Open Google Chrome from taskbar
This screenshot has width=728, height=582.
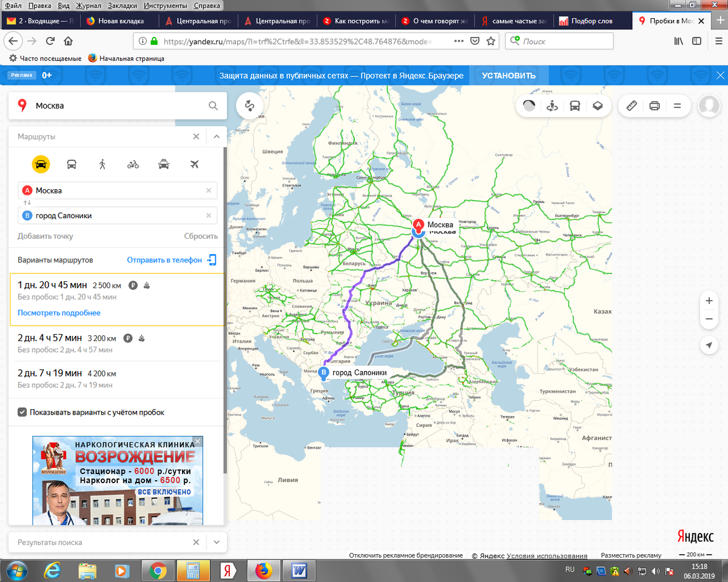[158, 570]
